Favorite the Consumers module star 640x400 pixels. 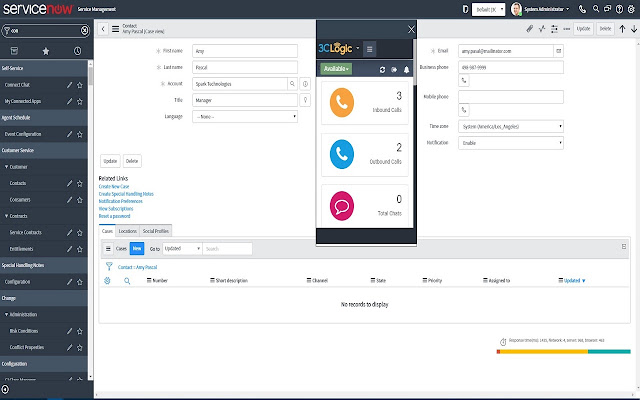(x=80, y=200)
